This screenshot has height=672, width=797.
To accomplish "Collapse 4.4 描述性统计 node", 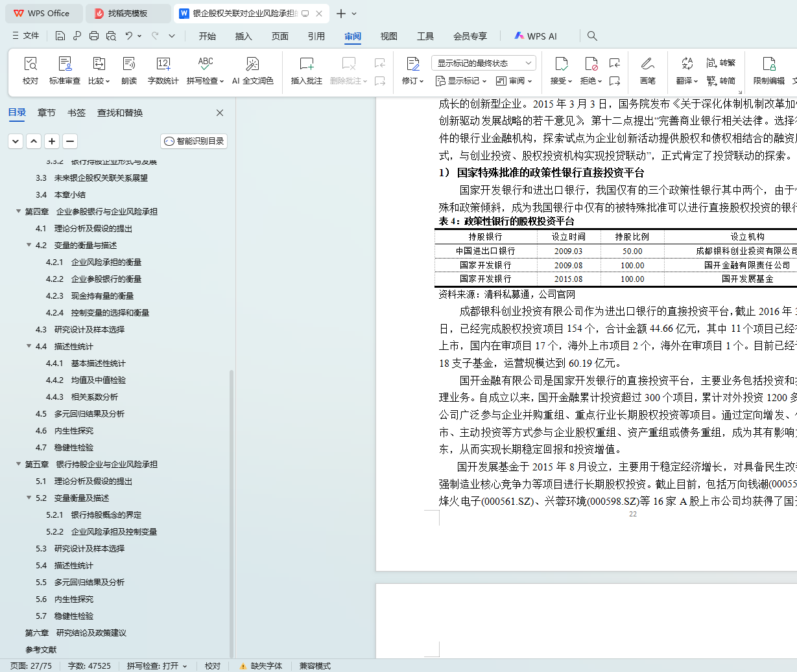I will click(x=29, y=346).
